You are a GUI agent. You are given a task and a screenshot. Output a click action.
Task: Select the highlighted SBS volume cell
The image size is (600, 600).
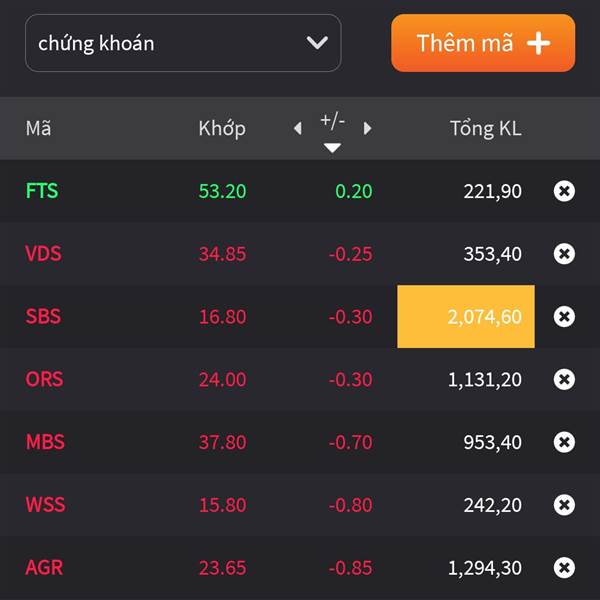(x=466, y=316)
